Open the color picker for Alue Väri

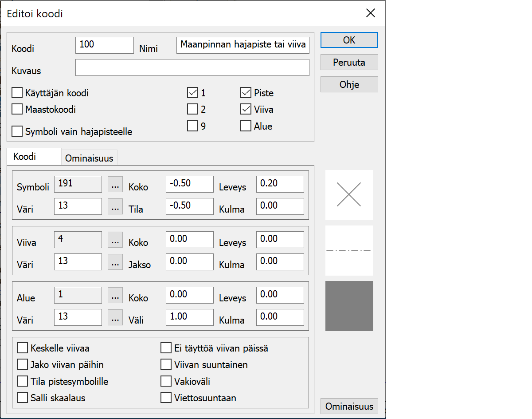click(115, 317)
